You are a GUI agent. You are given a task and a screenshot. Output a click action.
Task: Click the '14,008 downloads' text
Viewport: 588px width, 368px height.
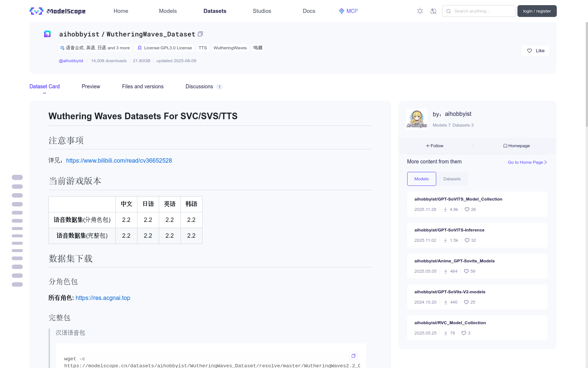coord(109,61)
